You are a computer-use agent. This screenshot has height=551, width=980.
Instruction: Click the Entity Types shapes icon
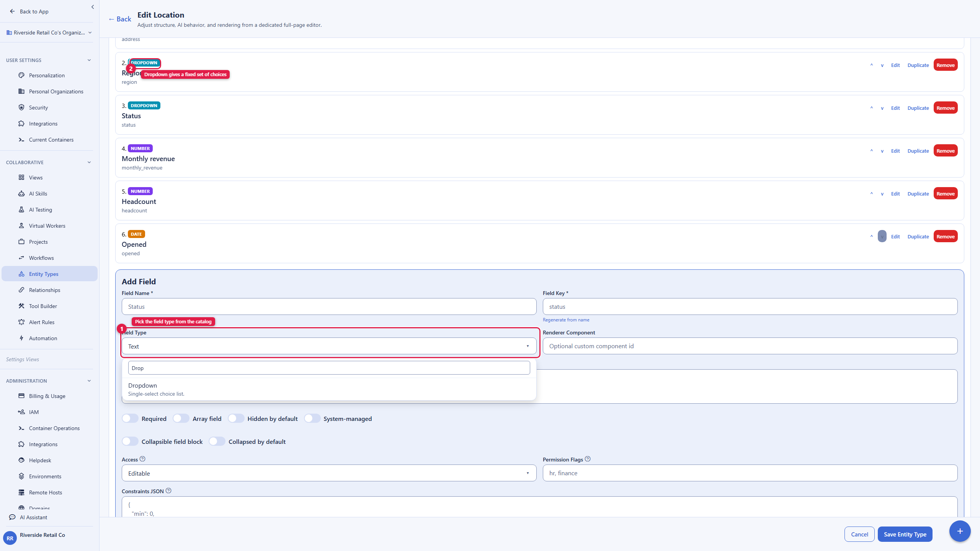21,274
